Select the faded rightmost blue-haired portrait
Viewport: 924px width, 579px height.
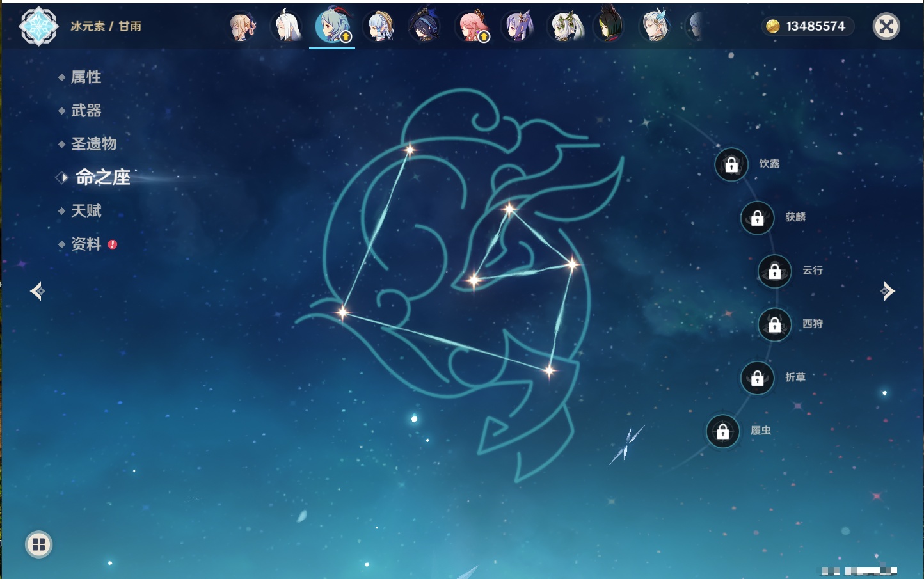click(x=696, y=26)
